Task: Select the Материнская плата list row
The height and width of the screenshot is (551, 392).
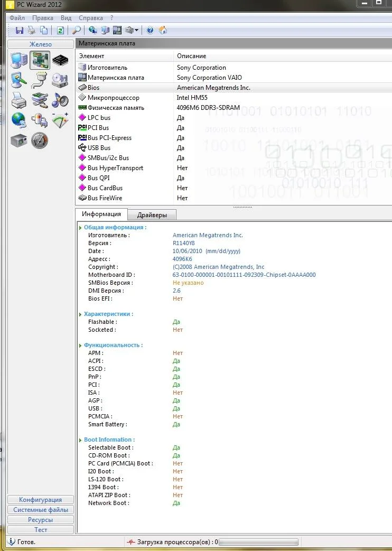Action: (234, 78)
